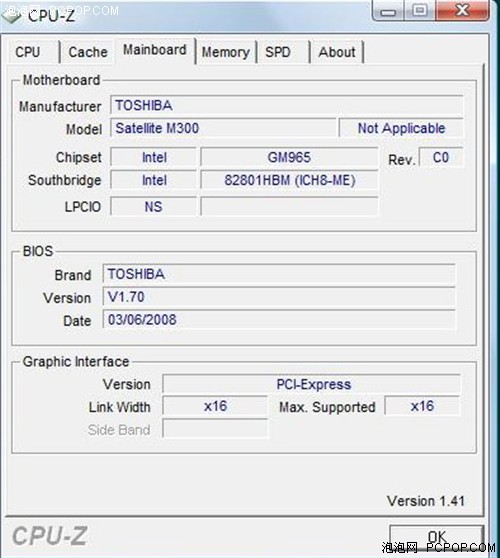500x558 pixels.
Task: Click the BIOS group label
Action: pyautogui.click(x=38, y=251)
